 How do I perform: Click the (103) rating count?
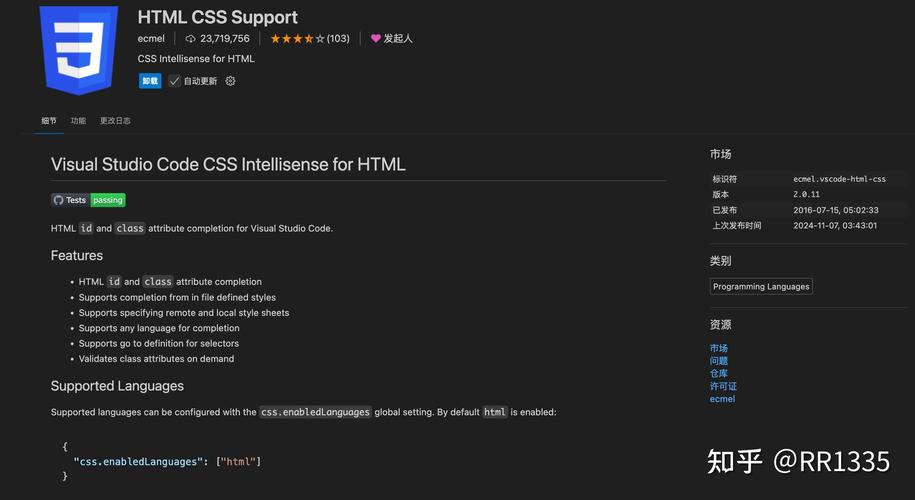point(338,38)
